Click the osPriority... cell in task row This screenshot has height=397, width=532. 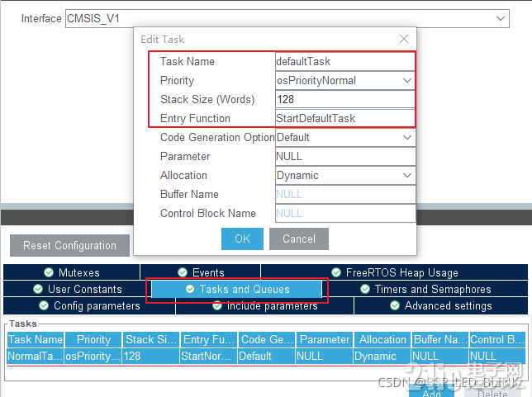(93, 356)
